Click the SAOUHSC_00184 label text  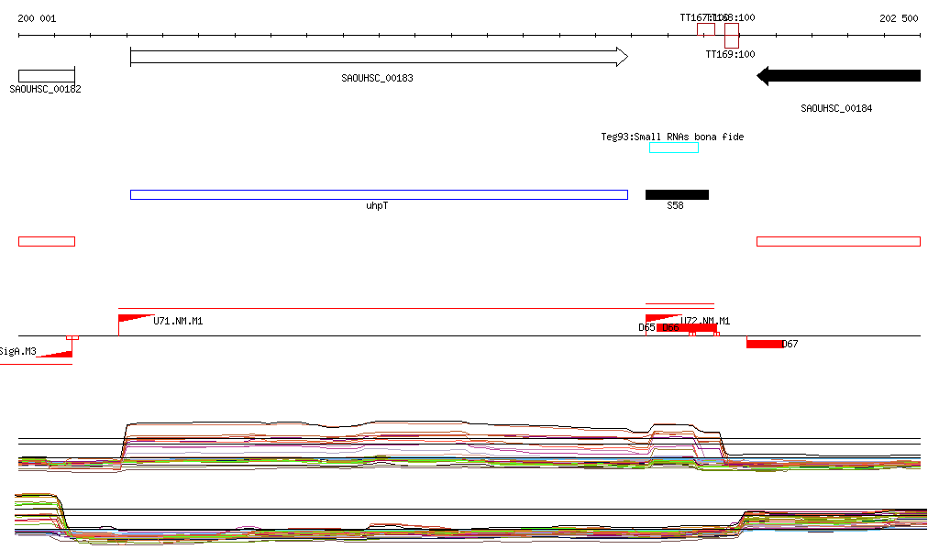(836, 108)
